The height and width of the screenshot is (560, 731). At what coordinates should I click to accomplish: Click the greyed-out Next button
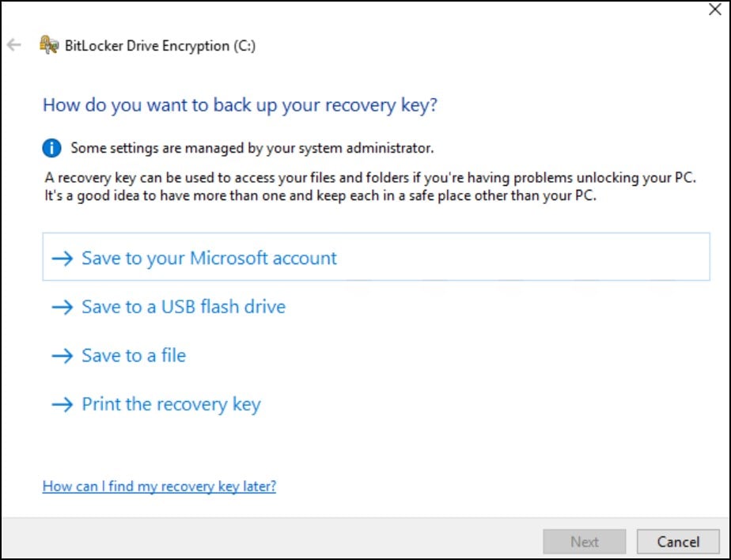tap(585, 541)
